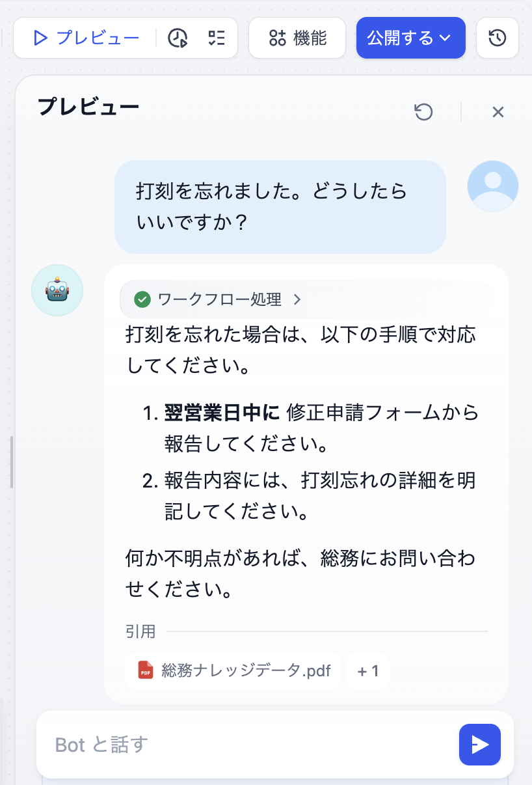
Task: Click the red PDF file icon
Action: [146, 670]
